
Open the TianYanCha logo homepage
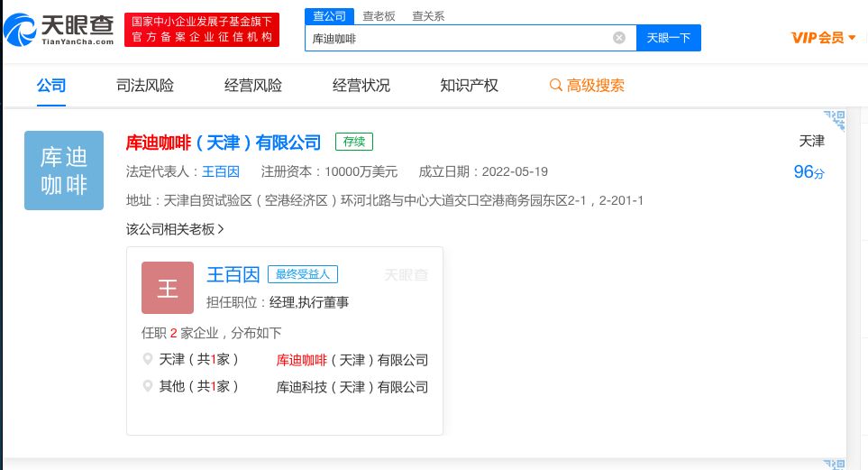(x=59, y=30)
